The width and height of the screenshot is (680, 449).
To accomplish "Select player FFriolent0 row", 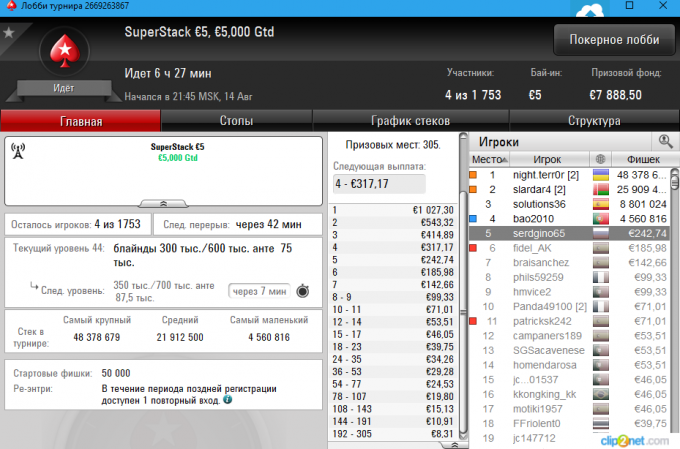I will click(x=569, y=423).
